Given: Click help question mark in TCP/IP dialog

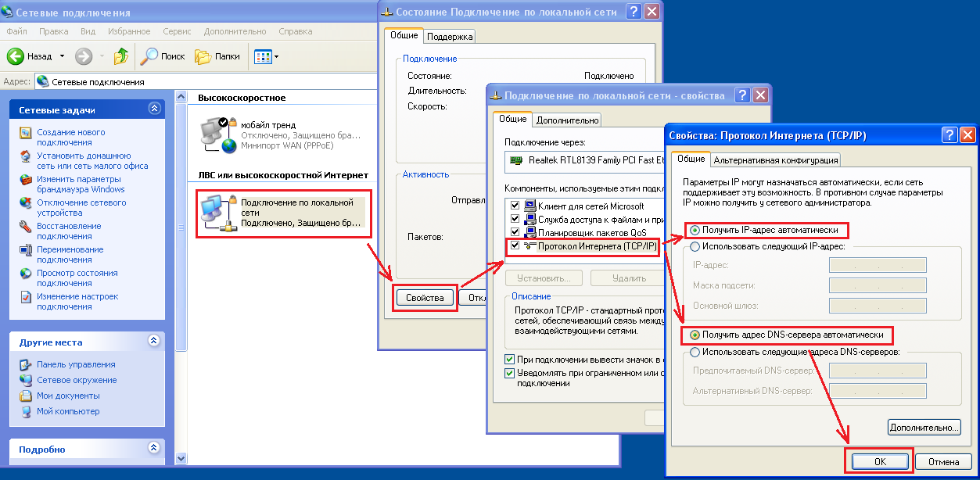Looking at the screenshot, I should coord(949,135).
